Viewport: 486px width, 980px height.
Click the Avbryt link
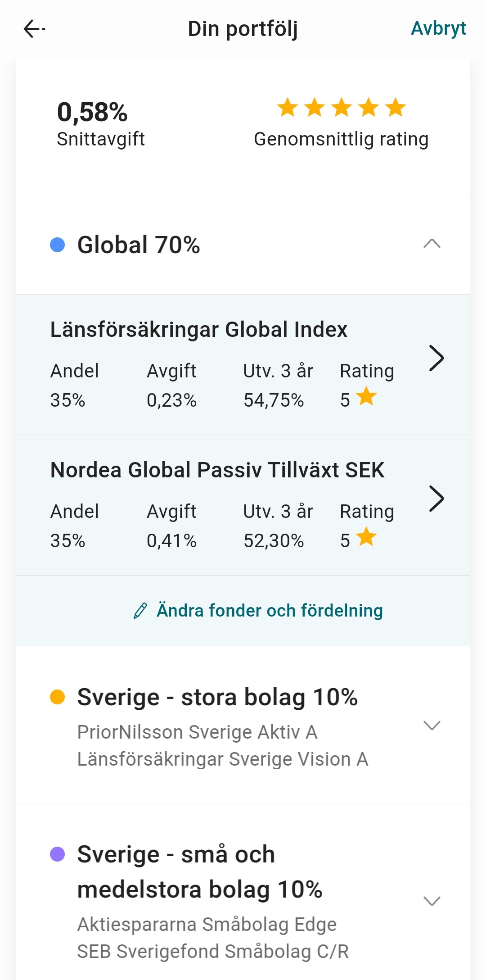(438, 28)
